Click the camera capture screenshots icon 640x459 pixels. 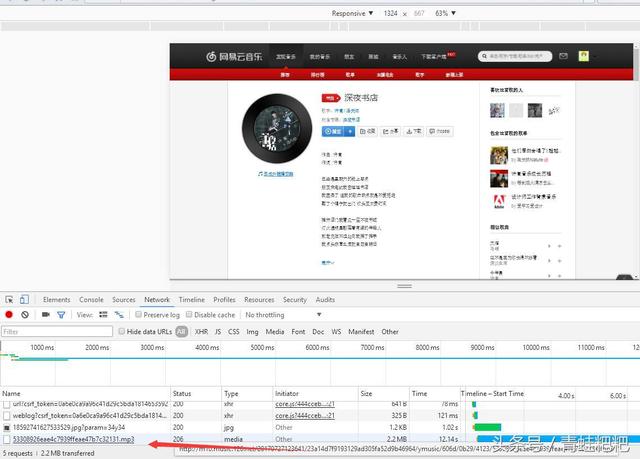click(x=43, y=315)
